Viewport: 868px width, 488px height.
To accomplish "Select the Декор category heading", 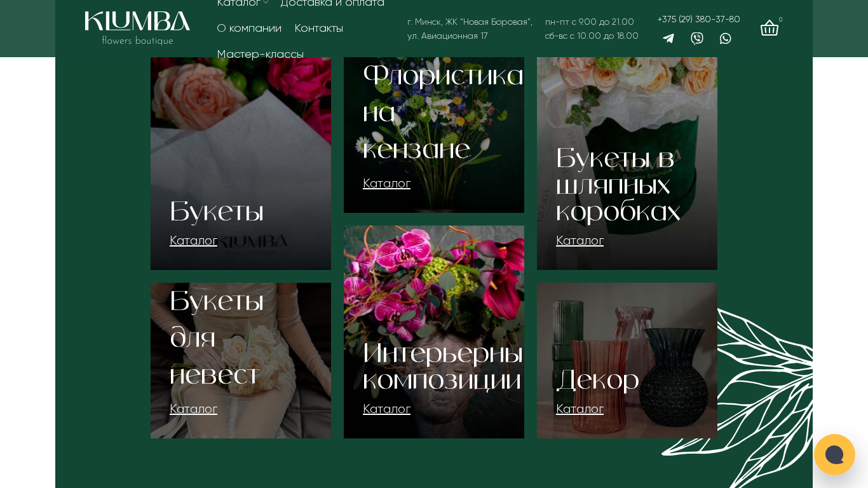I will pos(597,380).
